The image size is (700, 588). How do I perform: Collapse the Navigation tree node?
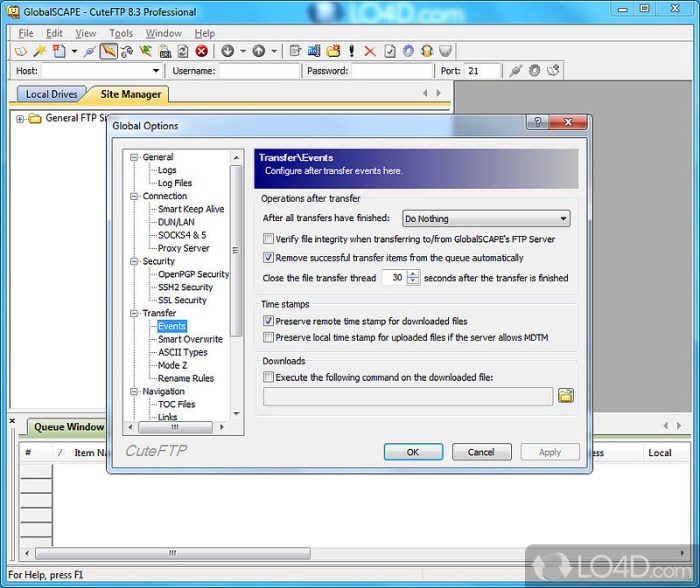point(133,392)
